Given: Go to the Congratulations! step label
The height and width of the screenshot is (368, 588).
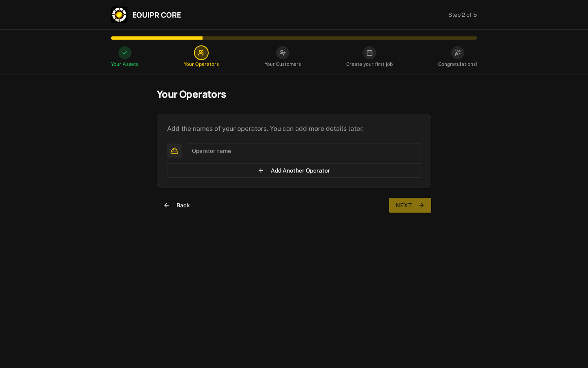Looking at the screenshot, I should [x=457, y=64].
